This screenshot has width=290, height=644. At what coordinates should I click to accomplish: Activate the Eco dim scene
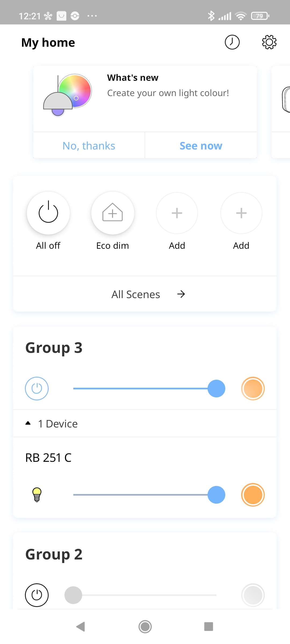113,213
